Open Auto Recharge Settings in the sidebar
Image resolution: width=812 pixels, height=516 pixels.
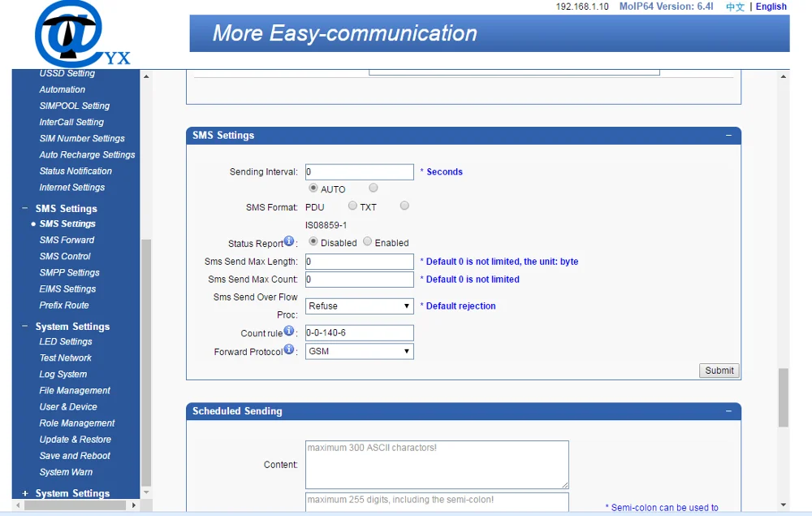click(x=87, y=155)
